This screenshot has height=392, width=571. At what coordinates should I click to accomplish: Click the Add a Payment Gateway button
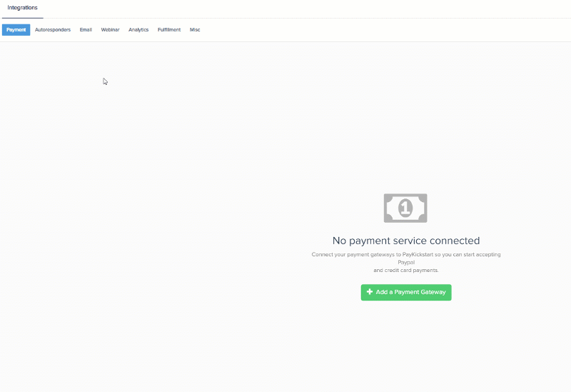pos(406,292)
